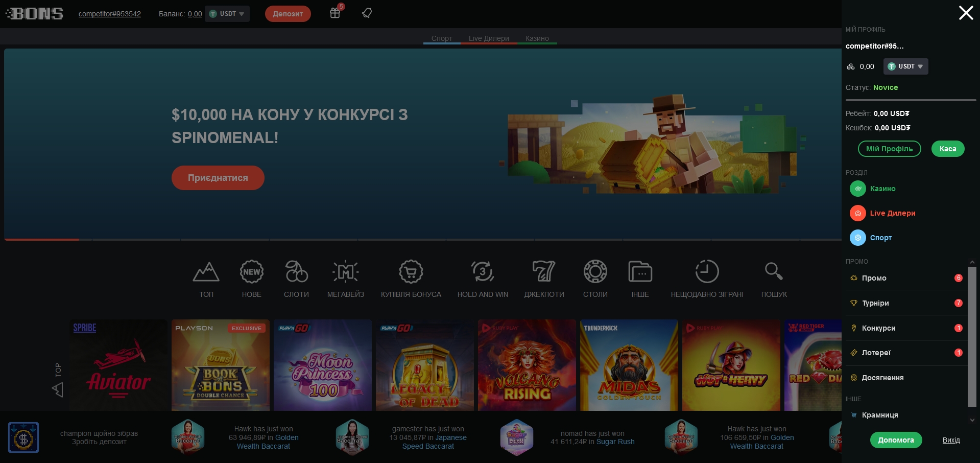Open the НОВЕ new games category
Image resolution: width=980 pixels, height=463 pixels.
tap(251, 272)
